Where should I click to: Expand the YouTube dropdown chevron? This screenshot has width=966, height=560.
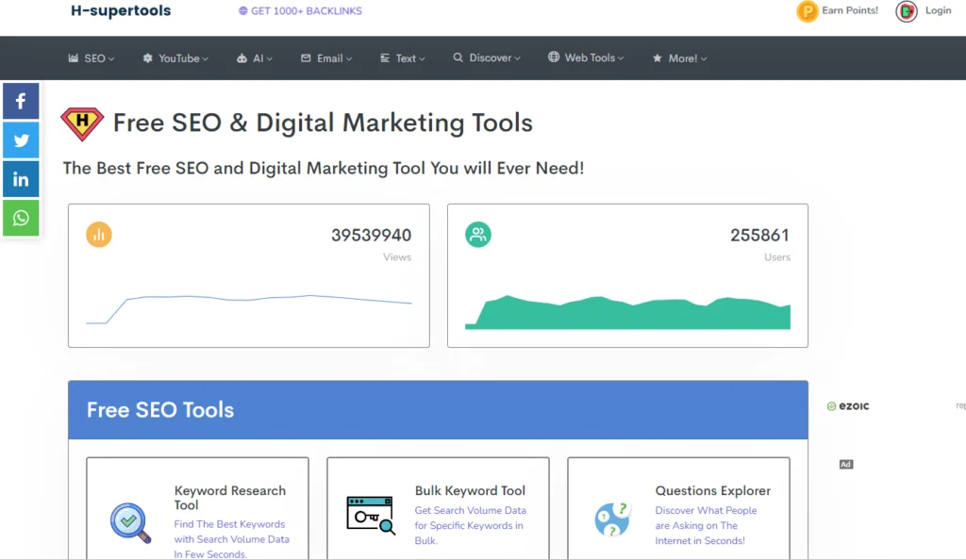205,59
